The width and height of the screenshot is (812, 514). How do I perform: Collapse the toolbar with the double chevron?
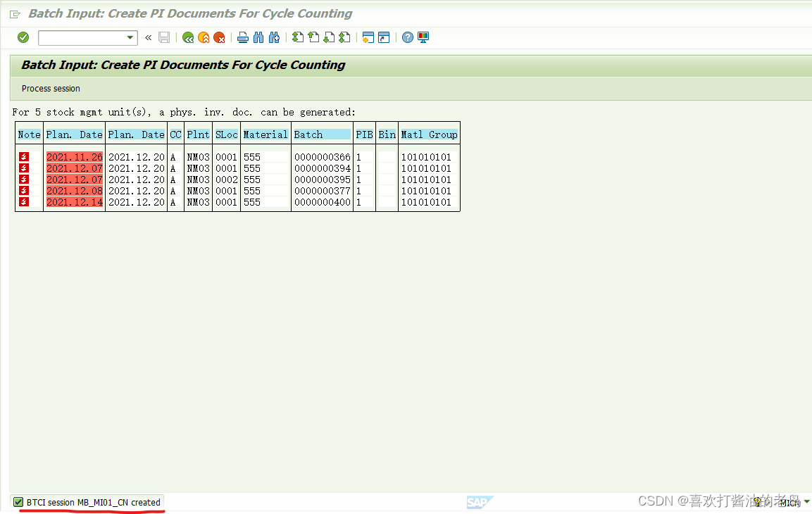point(148,37)
